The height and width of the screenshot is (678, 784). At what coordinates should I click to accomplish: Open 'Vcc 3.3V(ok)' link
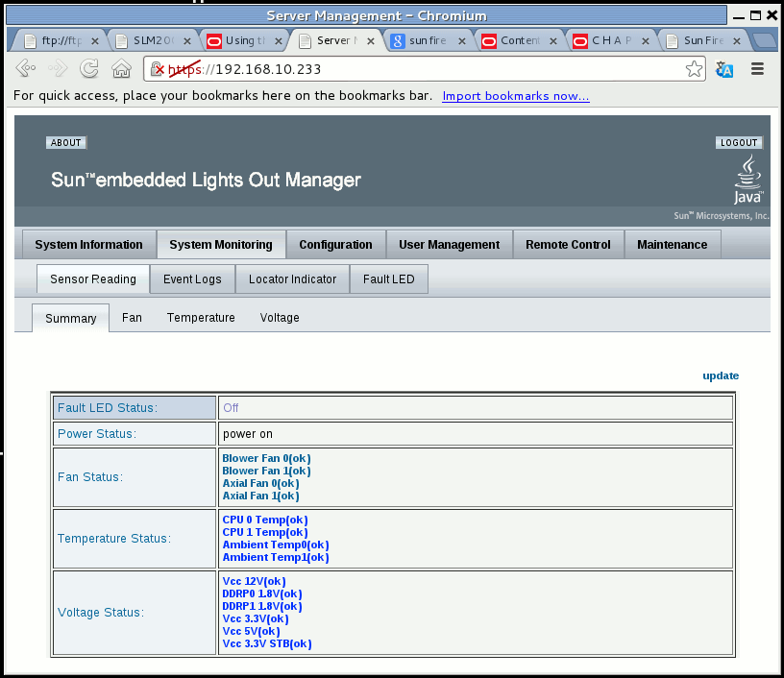pos(256,618)
